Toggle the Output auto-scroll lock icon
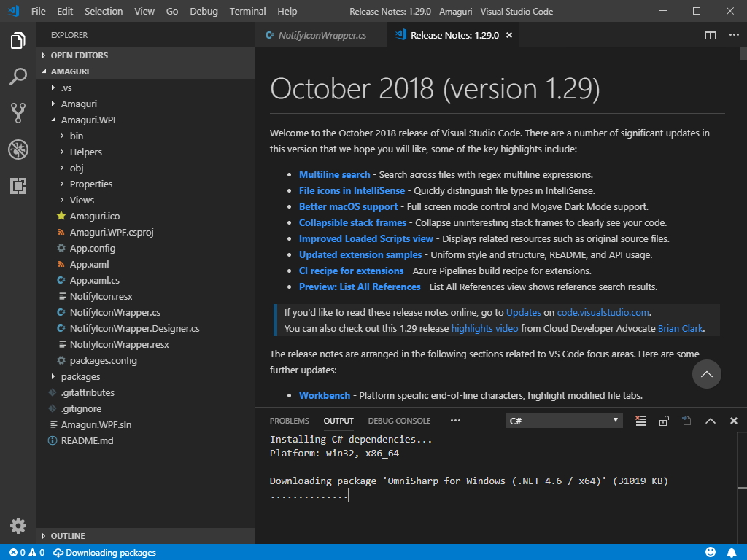The height and width of the screenshot is (560, 747). (663, 421)
